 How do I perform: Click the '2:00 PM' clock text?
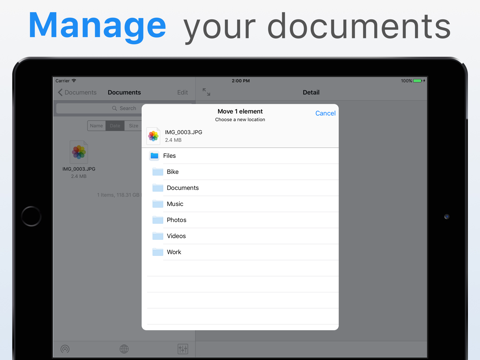pos(241,81)
